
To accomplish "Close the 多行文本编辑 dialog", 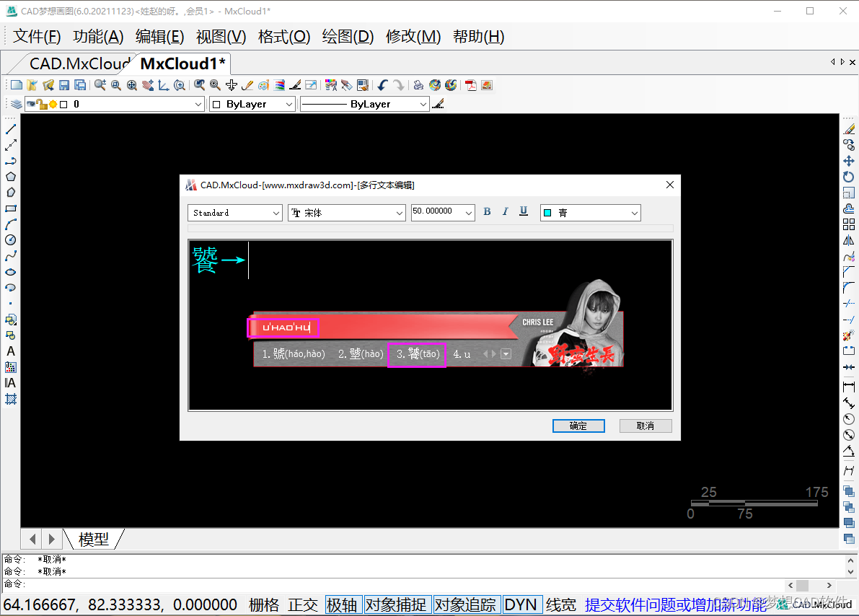I will 670,185.
